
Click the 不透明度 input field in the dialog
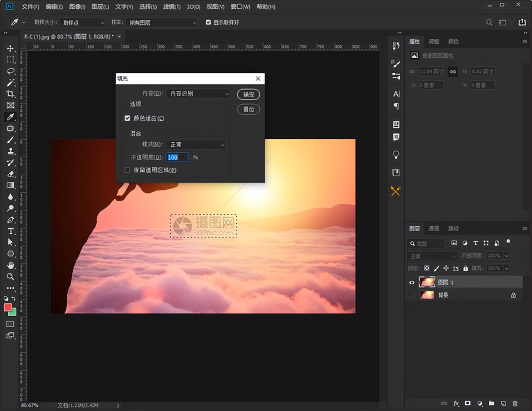pyautogui.click(x=177, y=157)
